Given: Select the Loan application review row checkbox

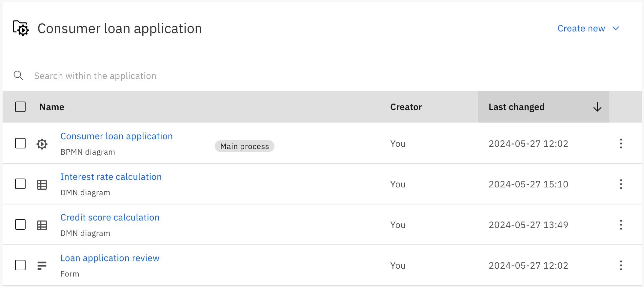Looking at the screenshot, I should [x=20, y=265].
